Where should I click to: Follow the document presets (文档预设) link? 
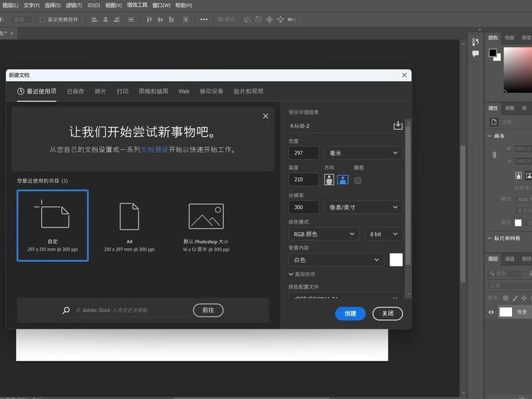(x=154, y=150)
